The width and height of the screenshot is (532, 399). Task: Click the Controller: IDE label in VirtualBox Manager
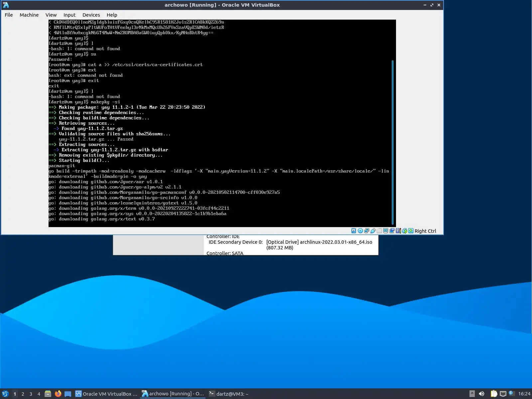[223, 237]
